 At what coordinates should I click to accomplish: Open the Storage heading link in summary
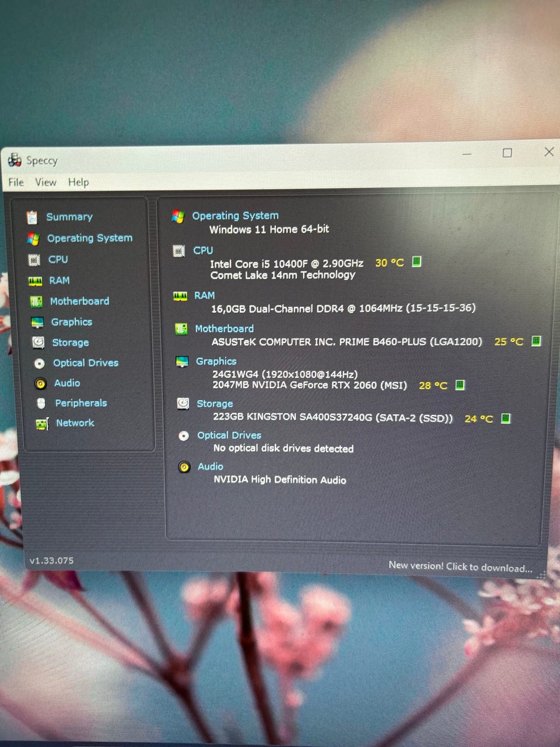point(215,403)
